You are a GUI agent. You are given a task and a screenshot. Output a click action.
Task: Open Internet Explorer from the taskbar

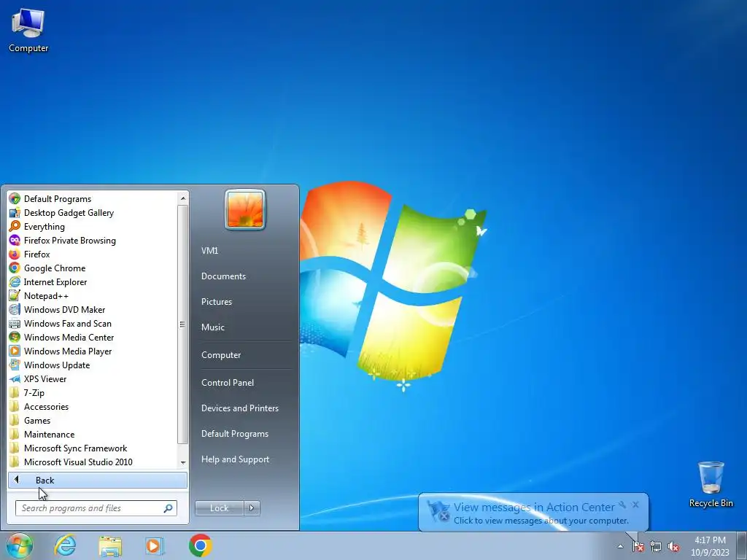coord(65,545)
